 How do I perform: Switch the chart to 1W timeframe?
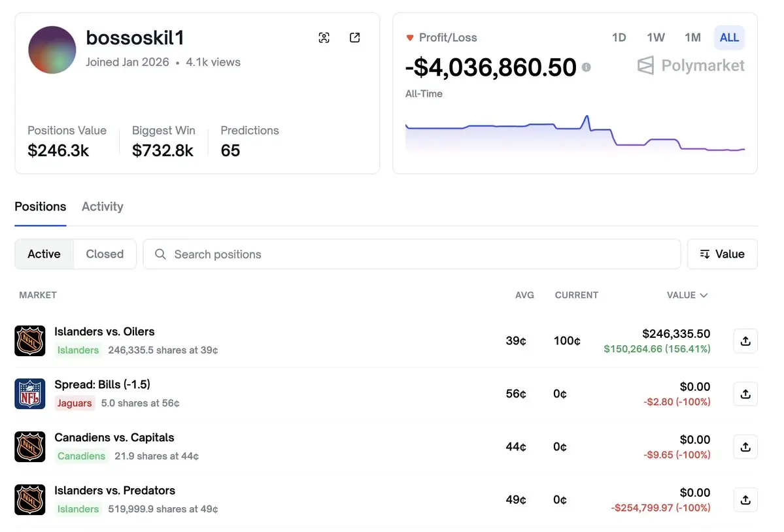[x=656, y=38]
